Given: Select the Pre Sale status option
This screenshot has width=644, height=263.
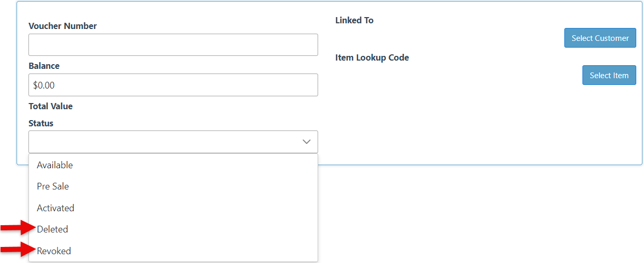Looking at the screenshot, I should (53, 186).
